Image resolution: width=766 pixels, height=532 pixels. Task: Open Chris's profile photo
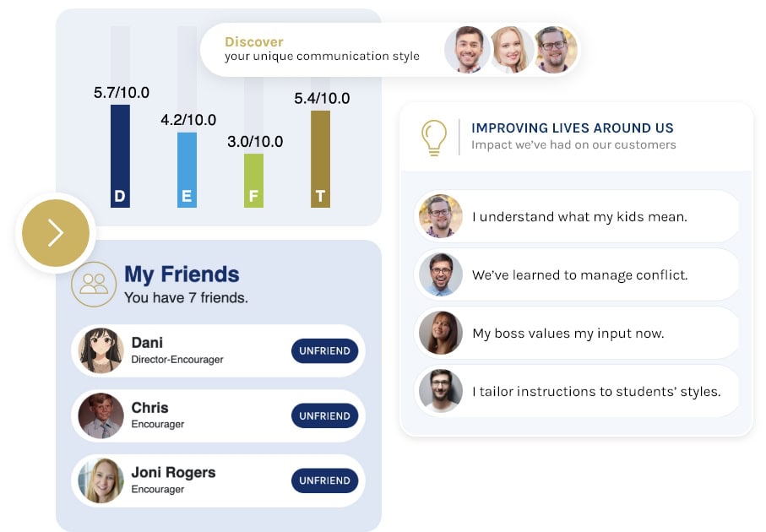click(101, 415)
